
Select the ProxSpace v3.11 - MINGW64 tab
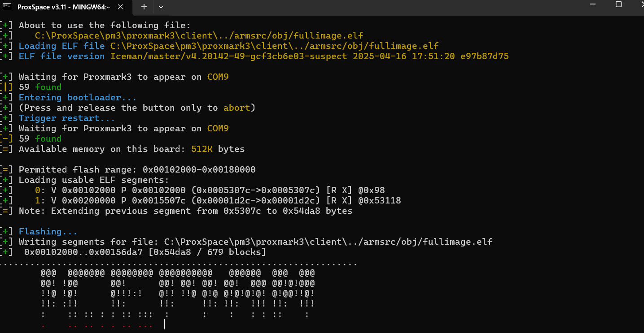(x=67, y=7)
